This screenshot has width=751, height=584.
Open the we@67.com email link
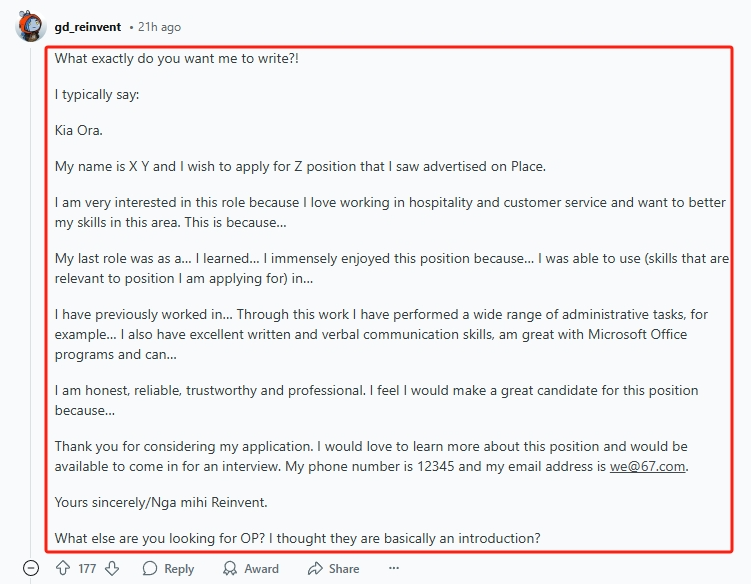[x=647, y=466]
